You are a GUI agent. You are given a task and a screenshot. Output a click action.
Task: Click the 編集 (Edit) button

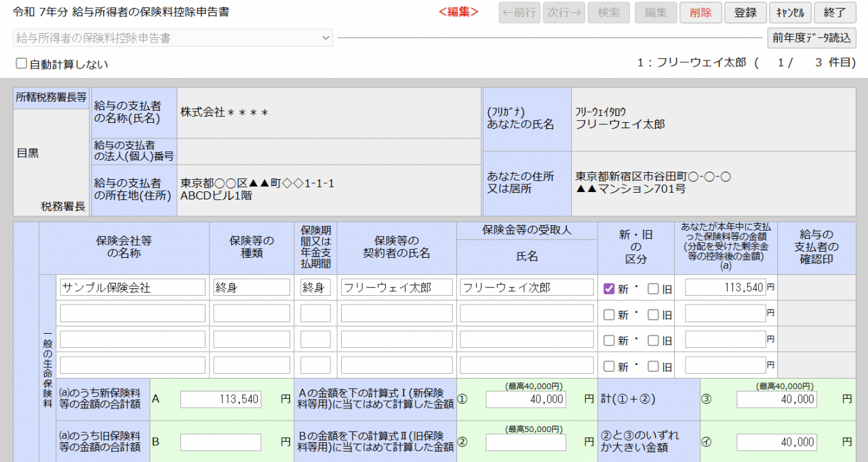(x=655, y=12)
